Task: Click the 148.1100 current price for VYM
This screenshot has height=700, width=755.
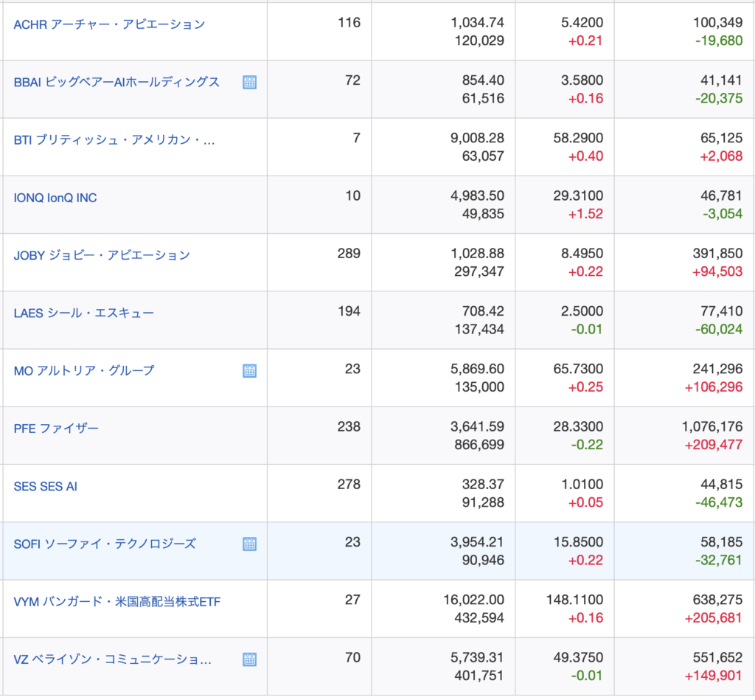Action: click(574, 600)
